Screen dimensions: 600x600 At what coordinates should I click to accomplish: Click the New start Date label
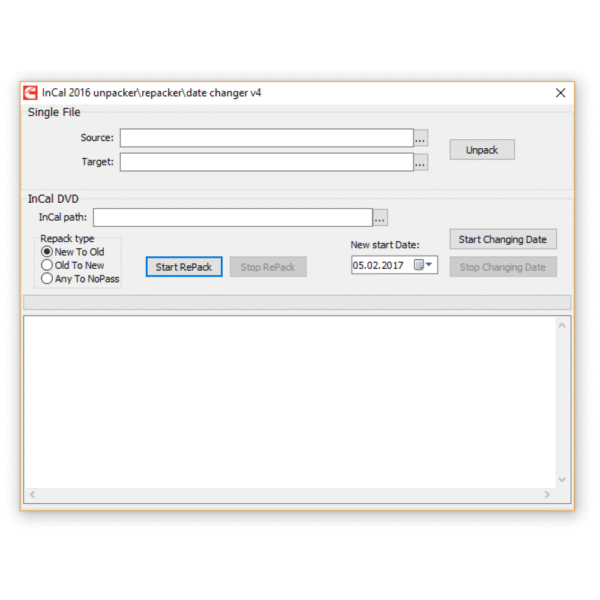[385, 245]
